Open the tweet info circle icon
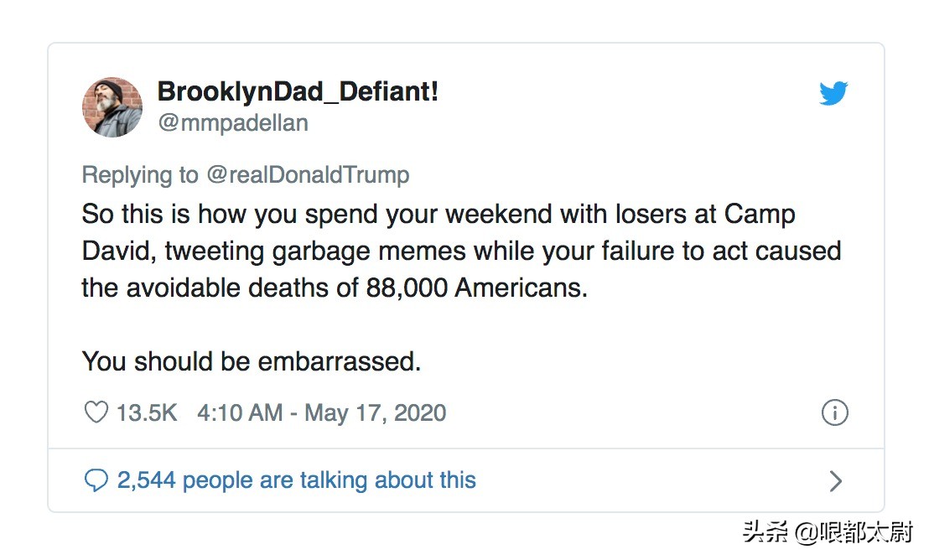Image resolution: width=929 pixels, height=560 pixels. [834, 412]
